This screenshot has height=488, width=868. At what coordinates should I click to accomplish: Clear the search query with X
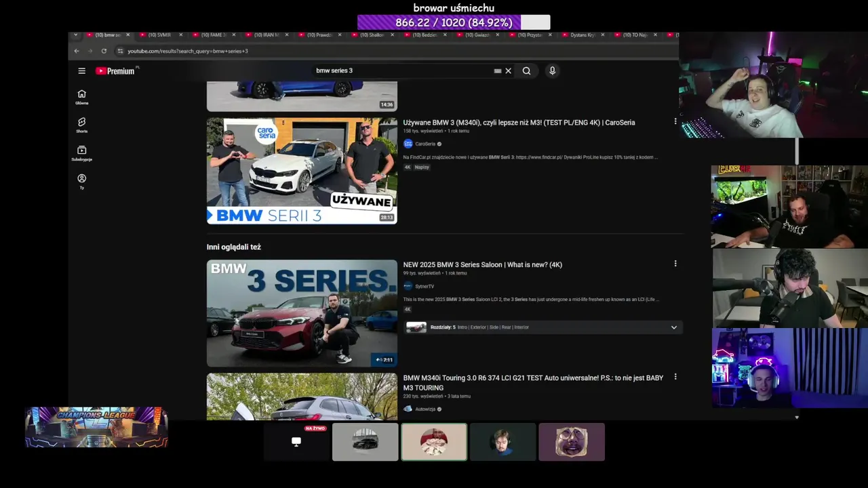pos(508,70)
